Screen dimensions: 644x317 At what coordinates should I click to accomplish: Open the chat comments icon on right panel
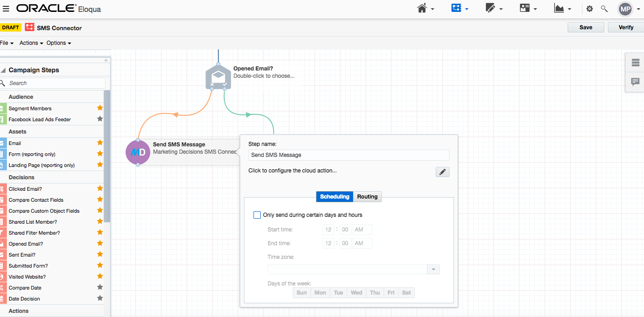(635, 82)
